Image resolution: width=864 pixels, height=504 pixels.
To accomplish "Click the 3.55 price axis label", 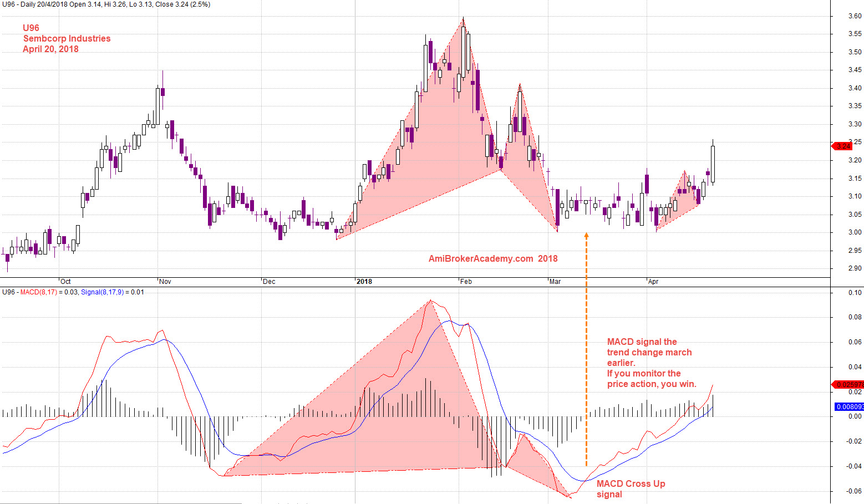I will 855,34.
